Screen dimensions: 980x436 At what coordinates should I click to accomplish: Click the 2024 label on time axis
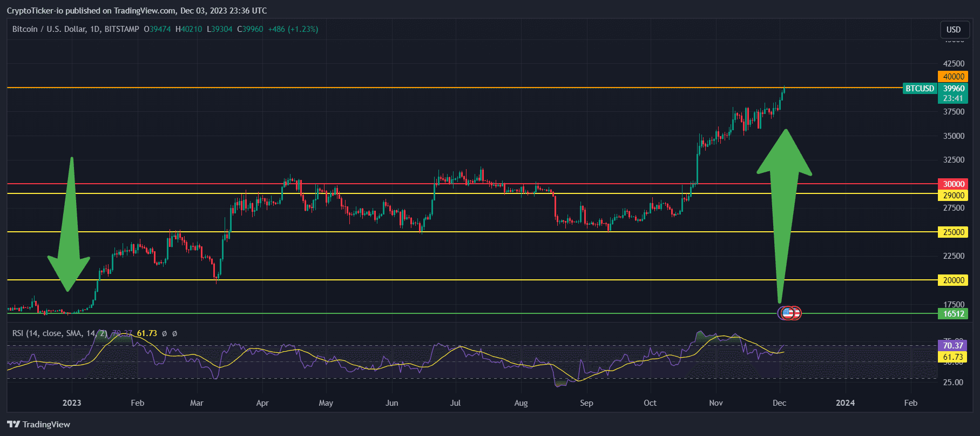845,403
